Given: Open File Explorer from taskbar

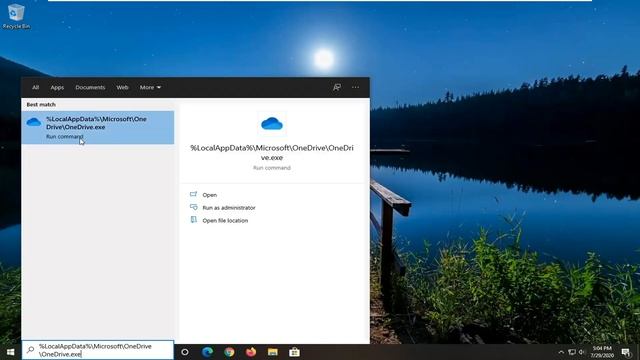Looking at the screenshot, I should [x=273, y=352].
